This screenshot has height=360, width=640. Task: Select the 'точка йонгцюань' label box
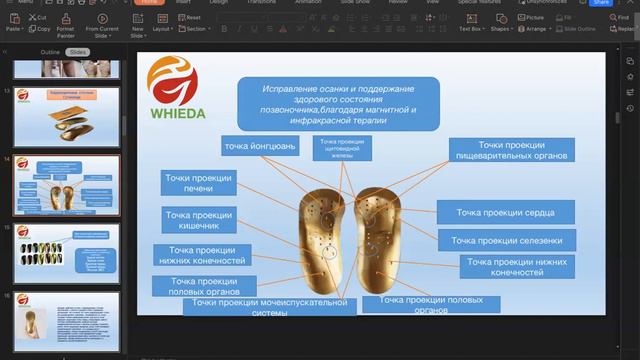pos(260,146)
